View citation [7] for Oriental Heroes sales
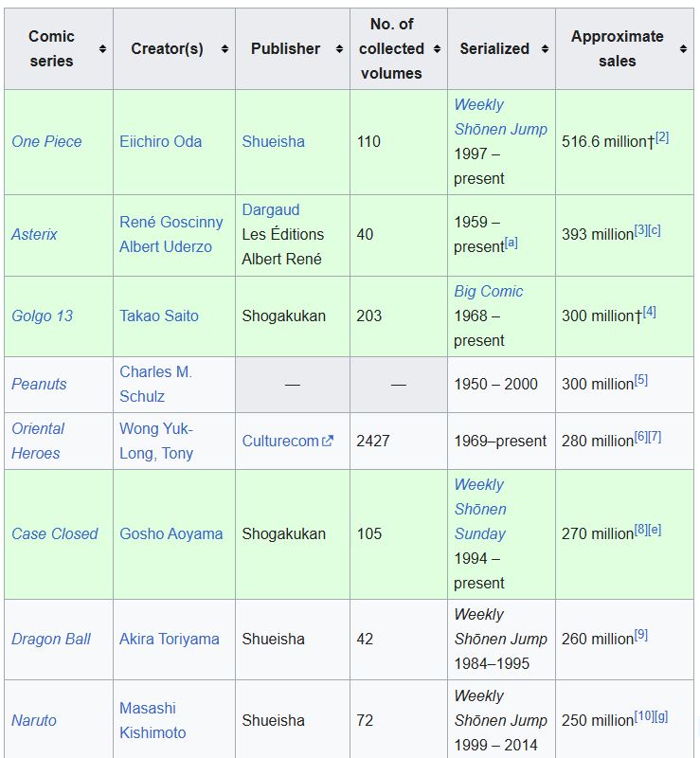The image size is (700, 758). pos(655,437)
